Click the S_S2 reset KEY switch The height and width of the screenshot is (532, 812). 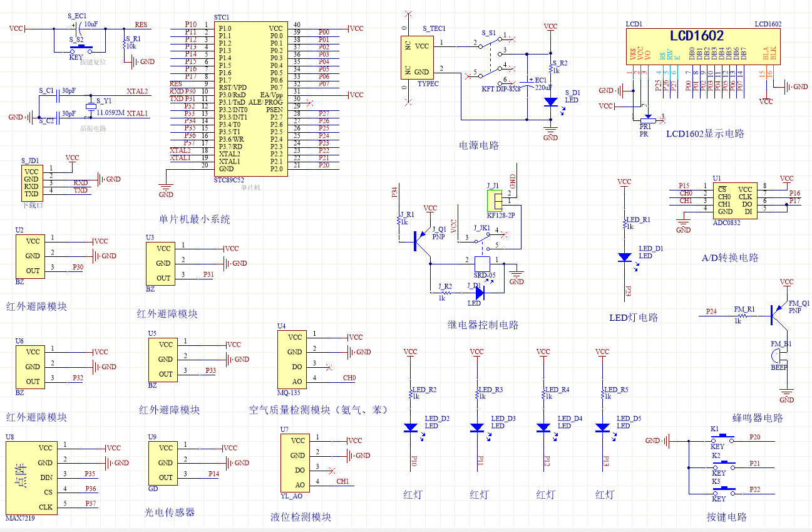[x=81, y=48]
